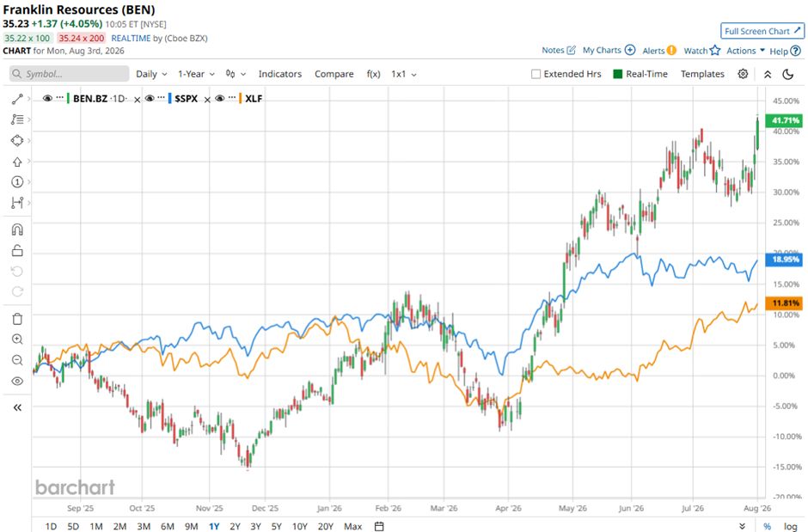This screenshot has width=808, height=532.
Task: Open Full Screen Chart
Action: coord(762,31)
